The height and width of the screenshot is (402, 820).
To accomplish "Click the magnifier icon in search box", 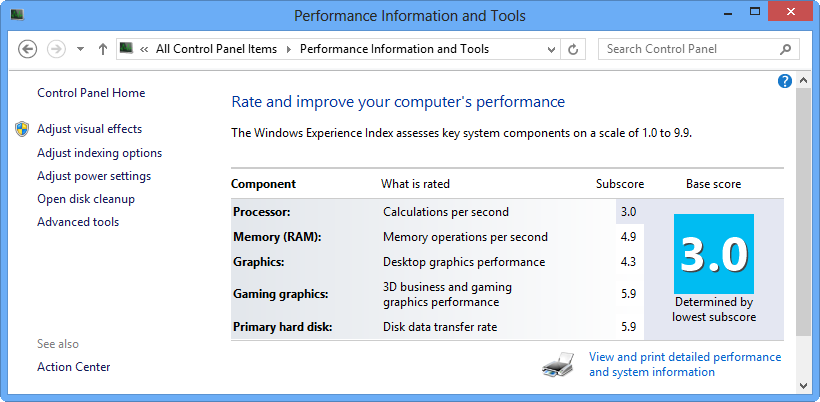I will 786,49.
